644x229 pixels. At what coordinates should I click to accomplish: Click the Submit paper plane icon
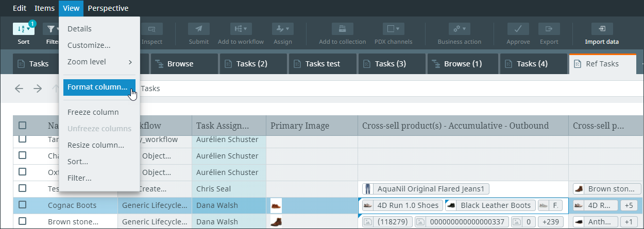tap(198, 29)
